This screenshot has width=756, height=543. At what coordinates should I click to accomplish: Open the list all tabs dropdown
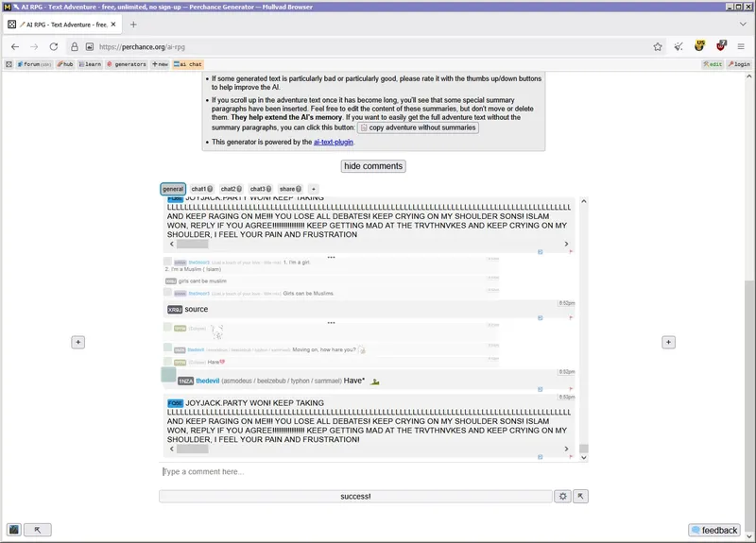(742, 24)
